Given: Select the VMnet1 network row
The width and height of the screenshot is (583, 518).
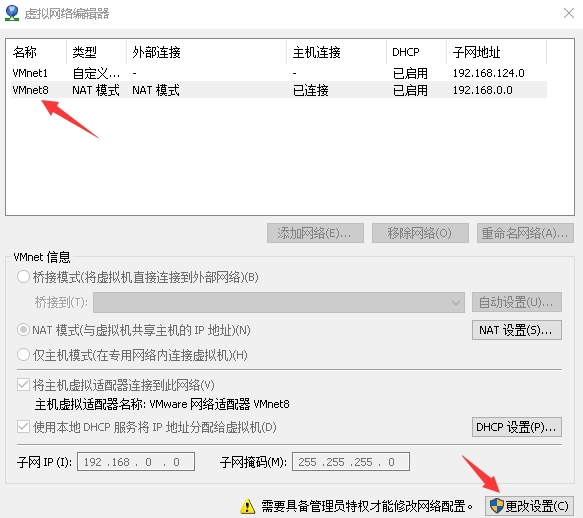Looking at the screenshot, I should (279, 73).
